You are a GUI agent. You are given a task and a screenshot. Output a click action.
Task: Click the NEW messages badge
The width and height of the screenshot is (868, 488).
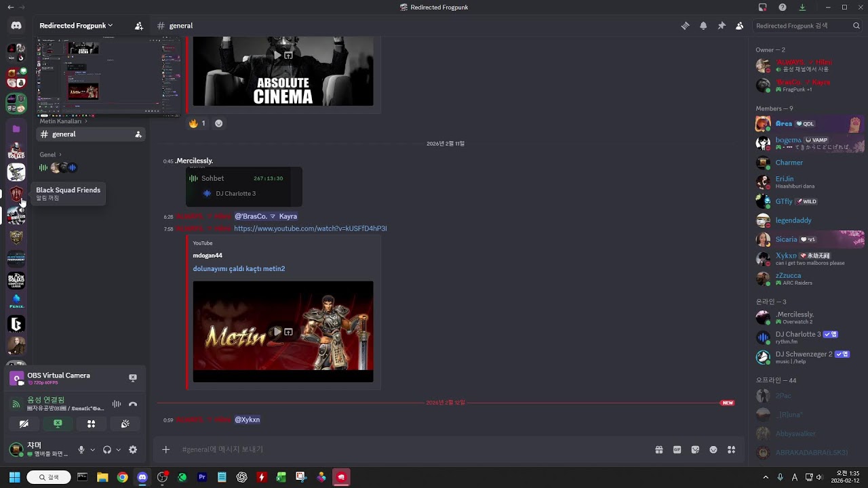coord(728,403)
